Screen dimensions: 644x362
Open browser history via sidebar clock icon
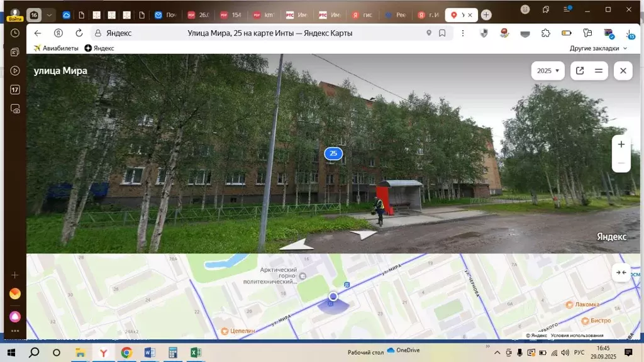point(14,33)
